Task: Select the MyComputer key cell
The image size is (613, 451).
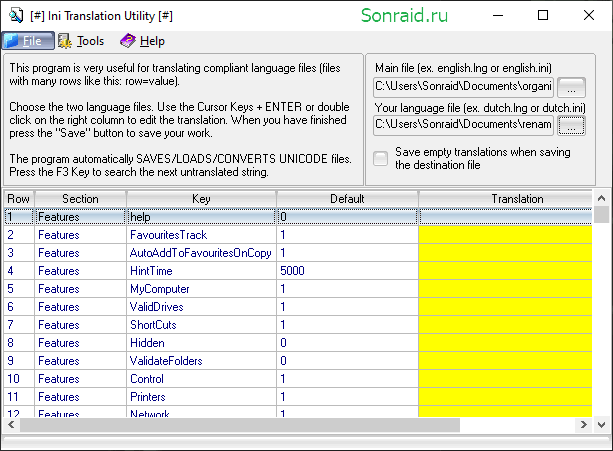Action: (201, 289)
